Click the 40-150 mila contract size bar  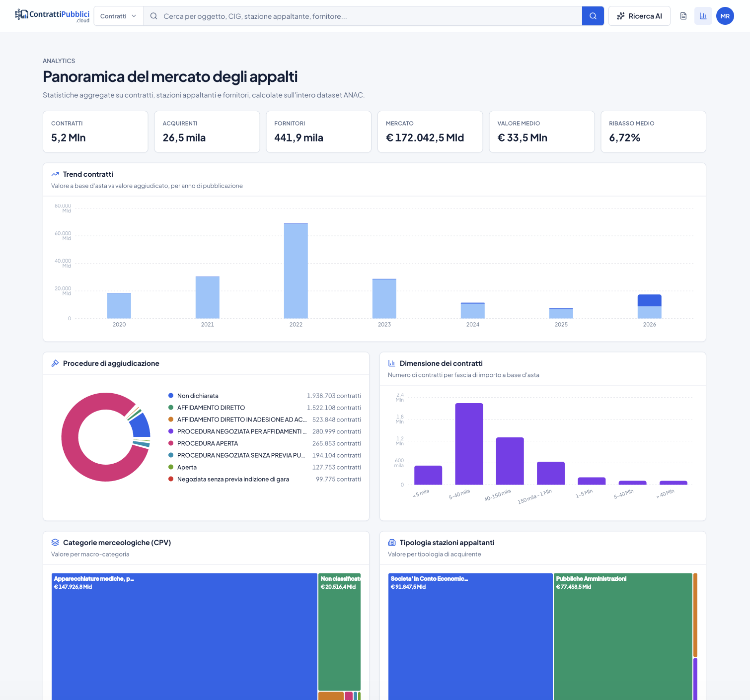[510, 461]
